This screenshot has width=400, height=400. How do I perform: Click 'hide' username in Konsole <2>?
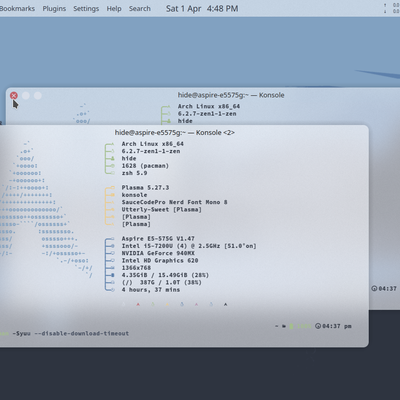129,159
